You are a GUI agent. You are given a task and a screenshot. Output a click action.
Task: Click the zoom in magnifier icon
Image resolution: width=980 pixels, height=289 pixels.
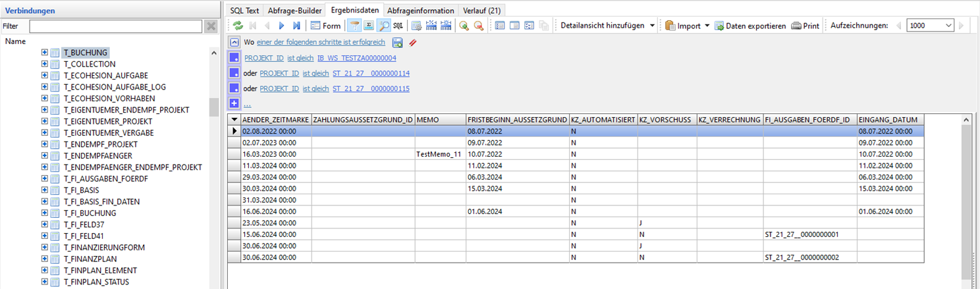(x=464, y=26)
